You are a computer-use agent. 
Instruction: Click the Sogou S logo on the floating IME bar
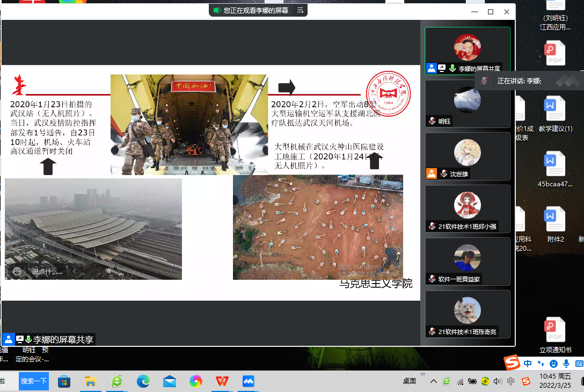coord(512,362)
